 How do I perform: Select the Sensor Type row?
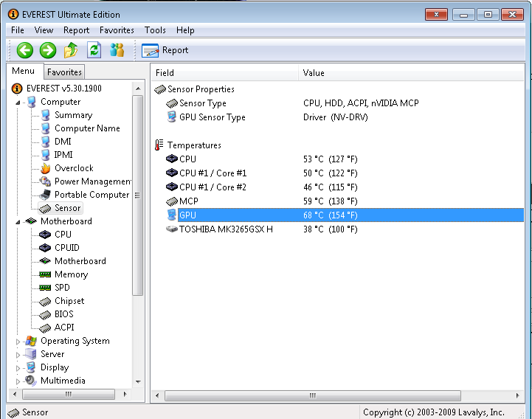pyautogui.click(x=338, y=103)
